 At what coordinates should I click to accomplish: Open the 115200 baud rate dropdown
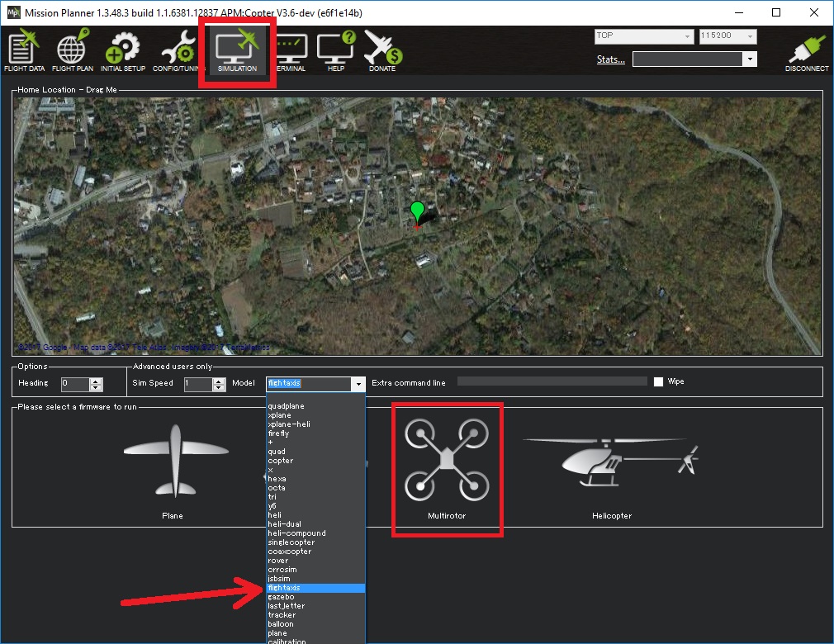click(x=727, y=36)
